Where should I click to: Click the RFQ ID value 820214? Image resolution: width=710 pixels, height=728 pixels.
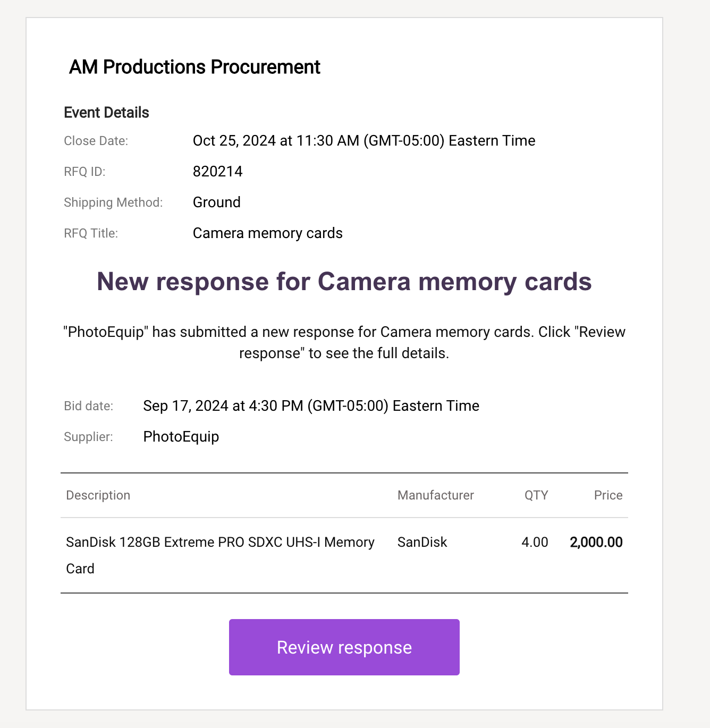point(217,171)
